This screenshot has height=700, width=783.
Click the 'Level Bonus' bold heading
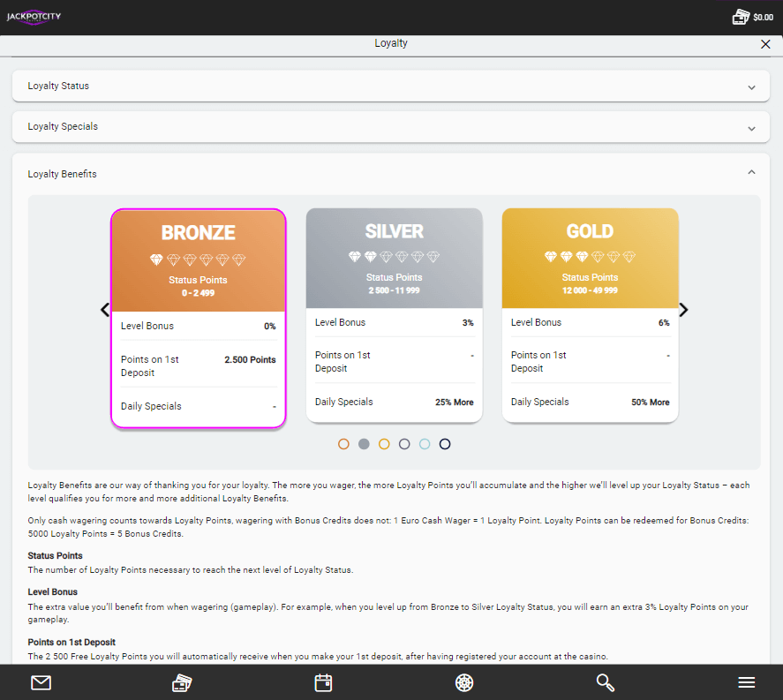click(52, 591)
